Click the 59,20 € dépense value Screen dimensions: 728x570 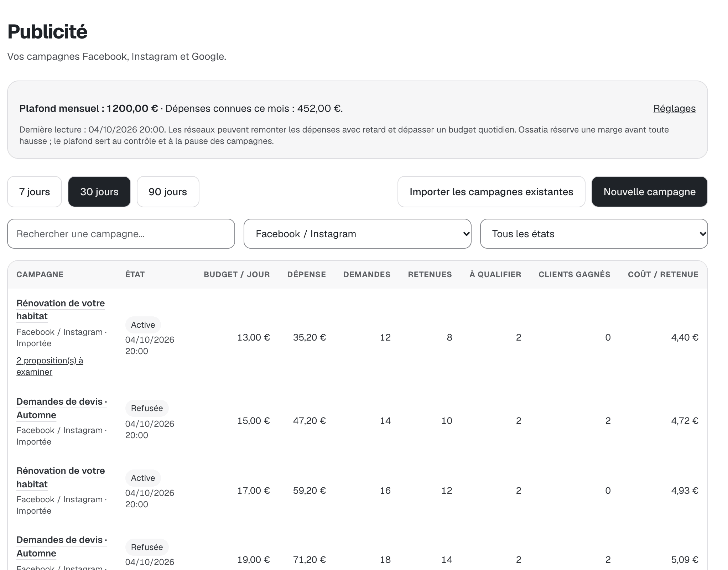[x=309, y=491]
